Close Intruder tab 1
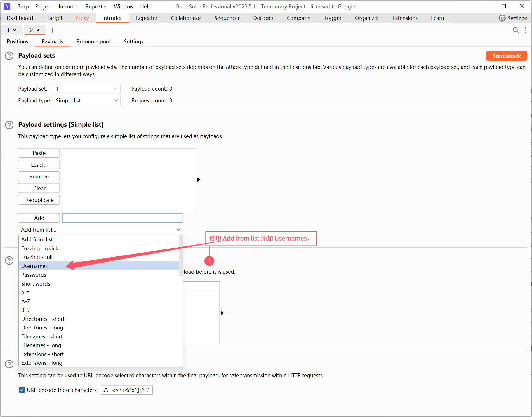 (x=15, y=30)
